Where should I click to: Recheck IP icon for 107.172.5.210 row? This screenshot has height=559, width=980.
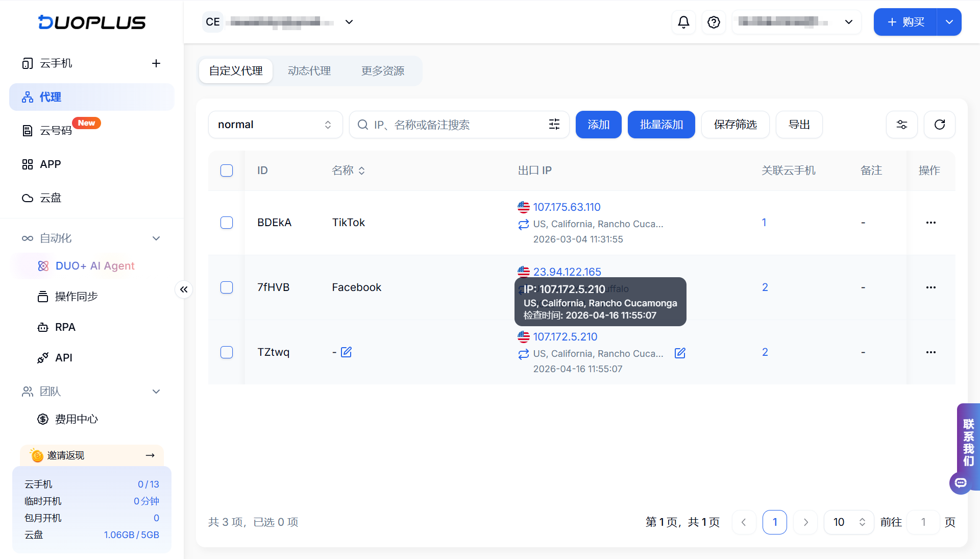point(524,354)
